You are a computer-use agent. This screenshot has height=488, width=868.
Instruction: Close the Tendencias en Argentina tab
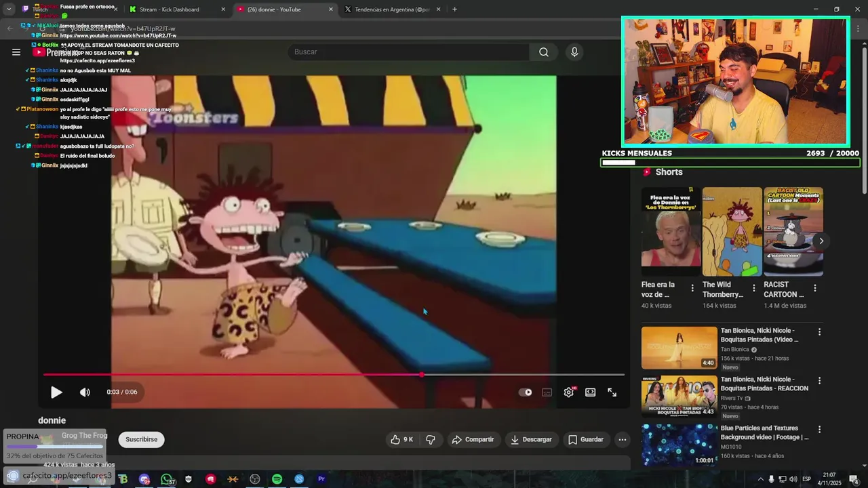[438, 9]
